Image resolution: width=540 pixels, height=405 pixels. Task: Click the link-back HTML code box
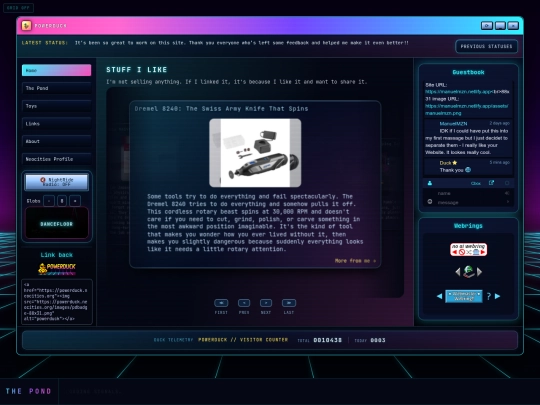click(57, 302)
